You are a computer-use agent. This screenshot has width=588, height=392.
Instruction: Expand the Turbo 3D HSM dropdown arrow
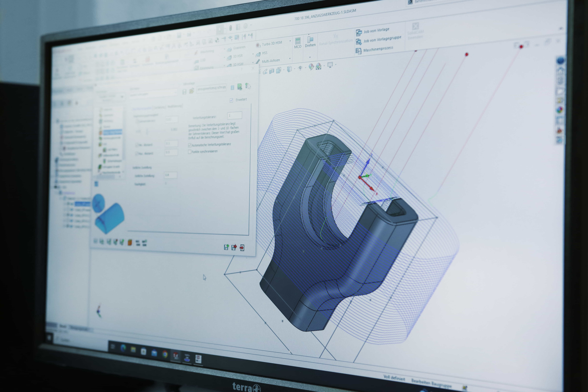pos(290,41)
